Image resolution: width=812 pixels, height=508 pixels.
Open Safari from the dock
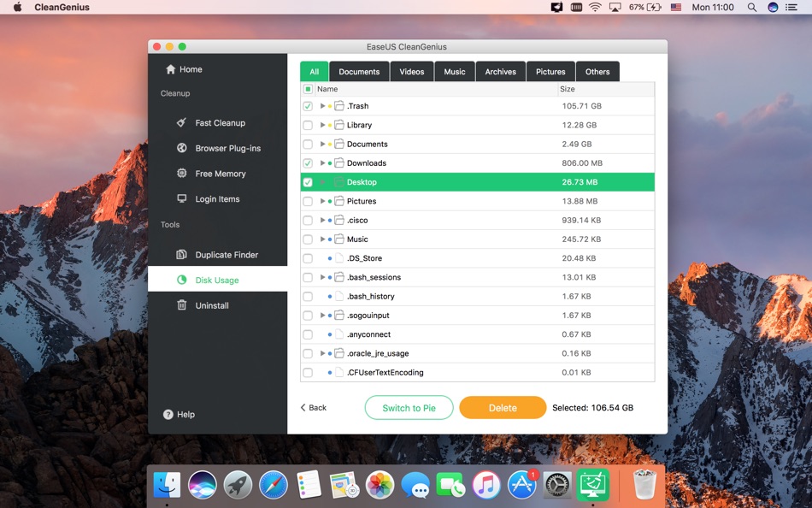pyautogui.click(x=274, y=485)
